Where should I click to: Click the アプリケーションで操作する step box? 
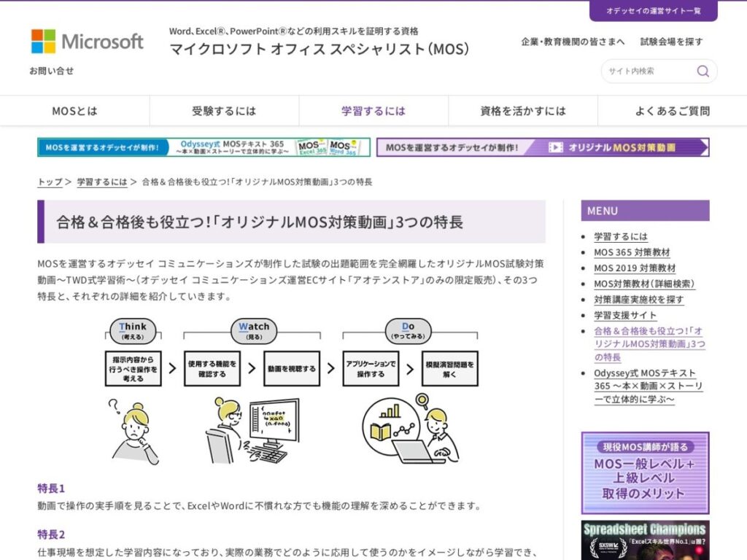point(371,368)
